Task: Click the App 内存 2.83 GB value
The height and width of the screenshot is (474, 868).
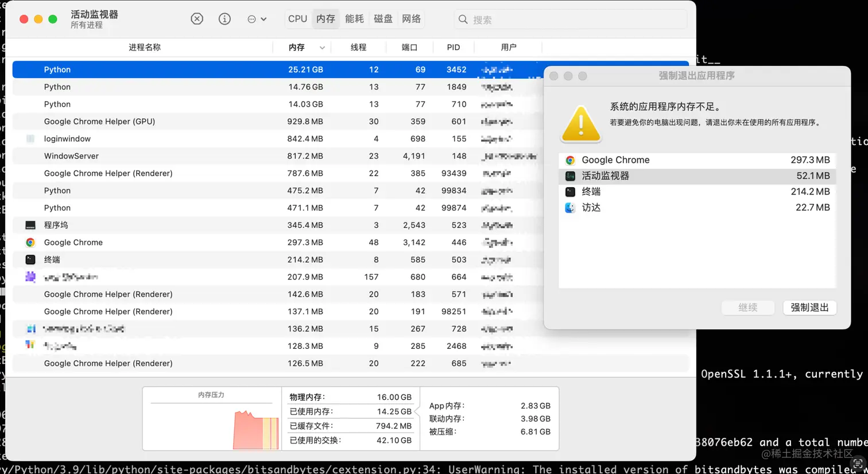Action: pos(535,406)
